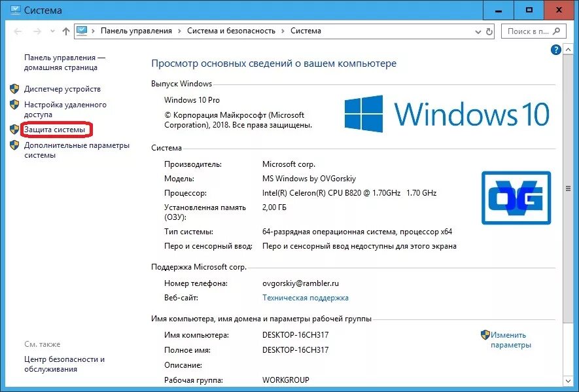This screenshot has height=392, width=579.
Task: Click the magnifier search icon
Action: [x=557, y=31]
